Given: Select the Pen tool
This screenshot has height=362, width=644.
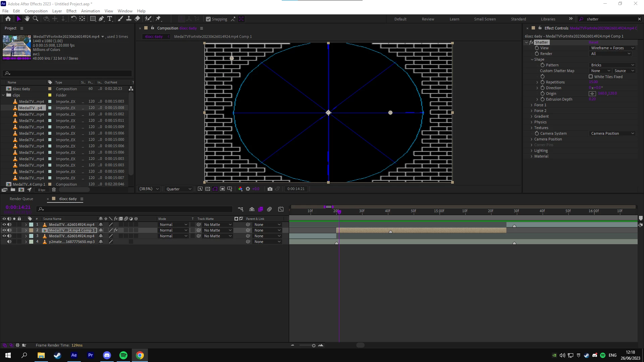Looking at the screenshot, I should [x=101, y=19].
